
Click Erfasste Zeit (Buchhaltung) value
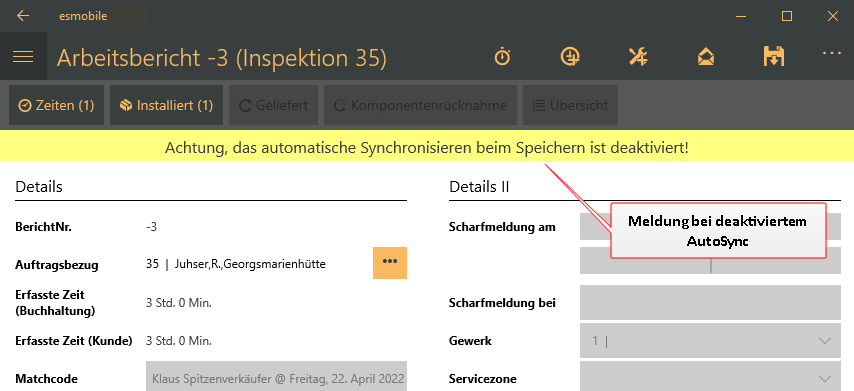[179, 303]
